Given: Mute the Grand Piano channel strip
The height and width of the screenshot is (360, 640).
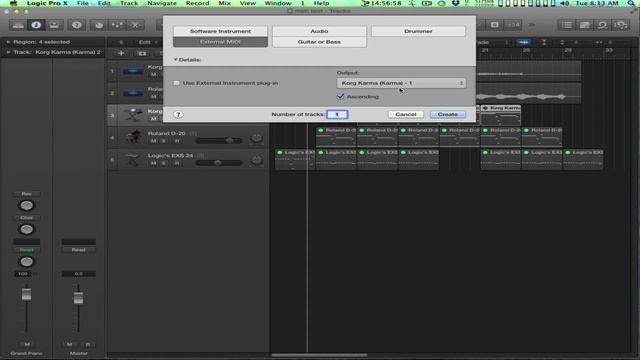Looking at the screenshot, I should (x=27, y=344).
